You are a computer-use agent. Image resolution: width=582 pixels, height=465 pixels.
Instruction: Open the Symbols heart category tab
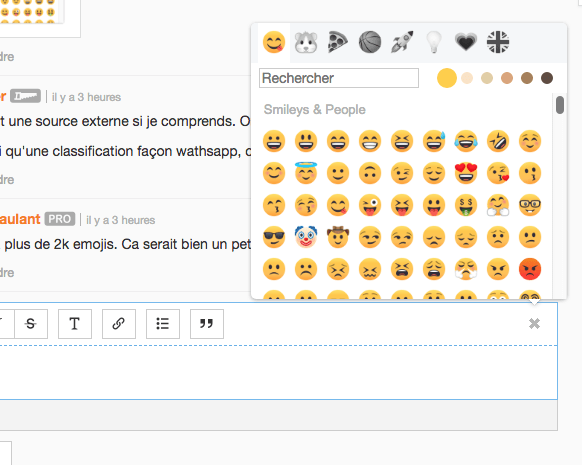pos(466,42)
